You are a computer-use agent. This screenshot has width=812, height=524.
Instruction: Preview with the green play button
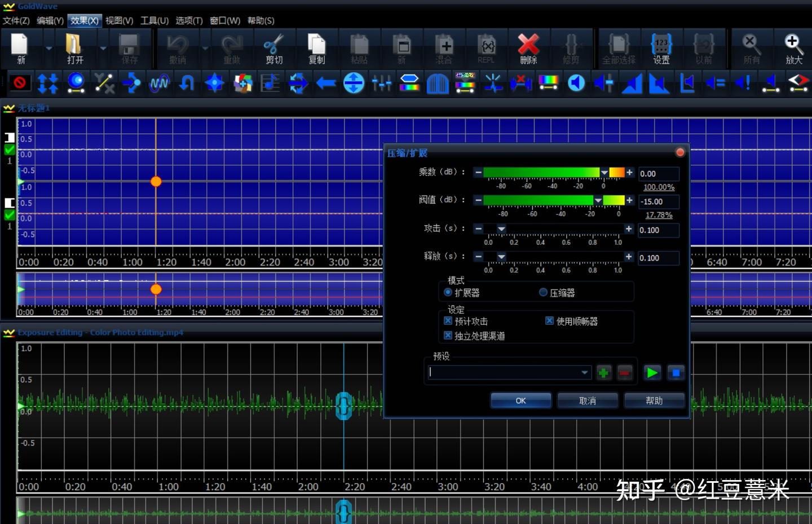[x=652, y=372]
